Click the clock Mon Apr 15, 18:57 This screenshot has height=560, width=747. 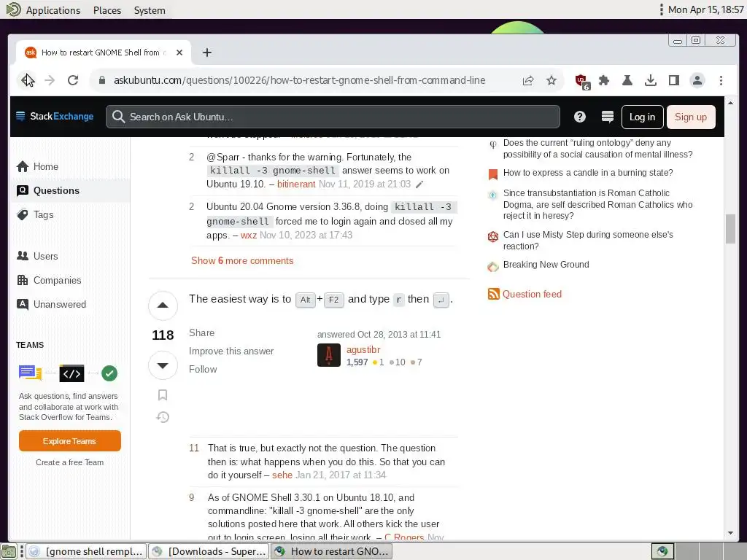click(705, 9)
